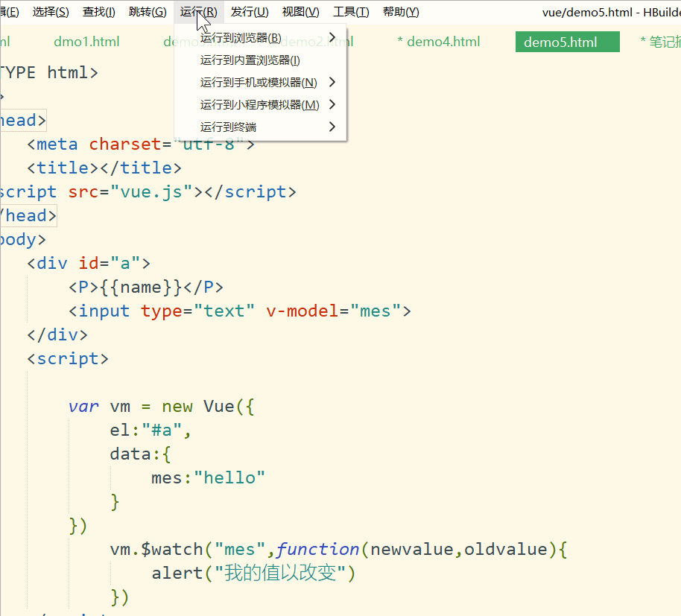Expand submenu arrow for 运行到浏览器(B)

tap(332, 37)
